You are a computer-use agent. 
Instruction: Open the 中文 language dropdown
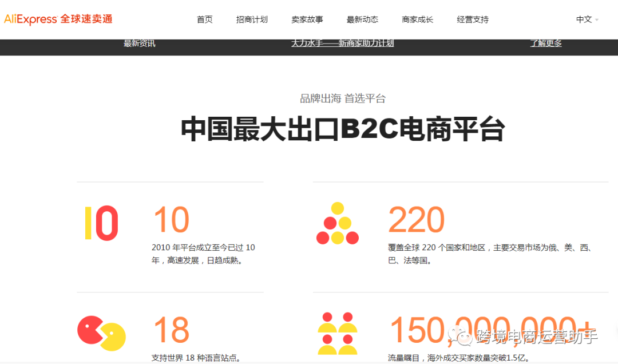tap(583, 19)
